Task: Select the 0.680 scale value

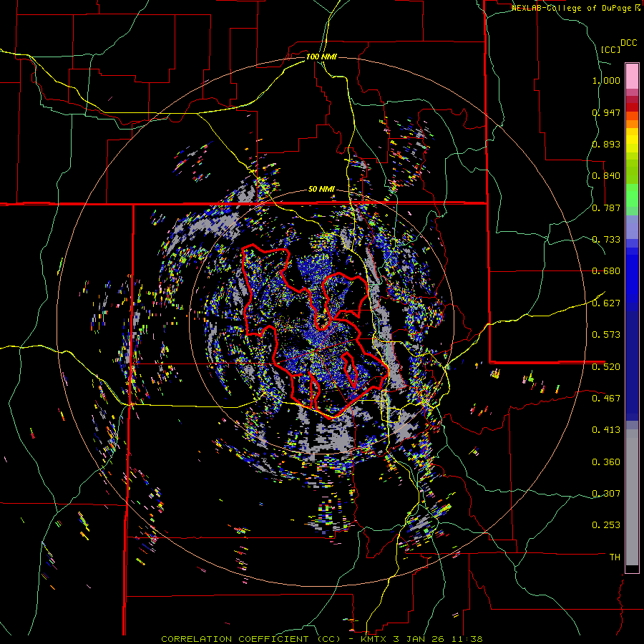Action: 606,271
